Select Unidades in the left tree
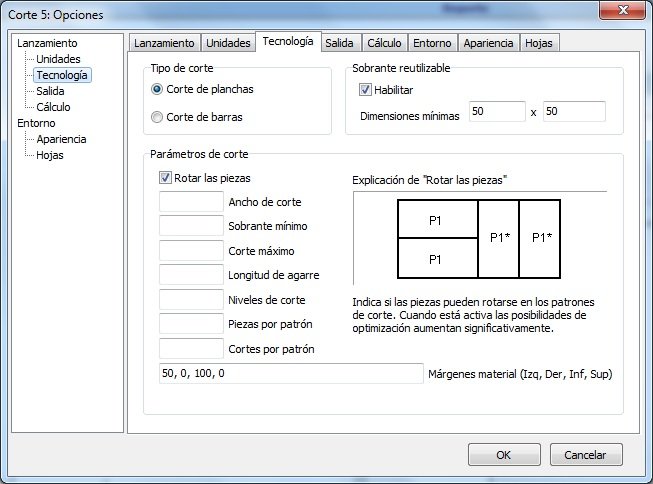This screenshot has height=484, width=653. pos(58,59)
